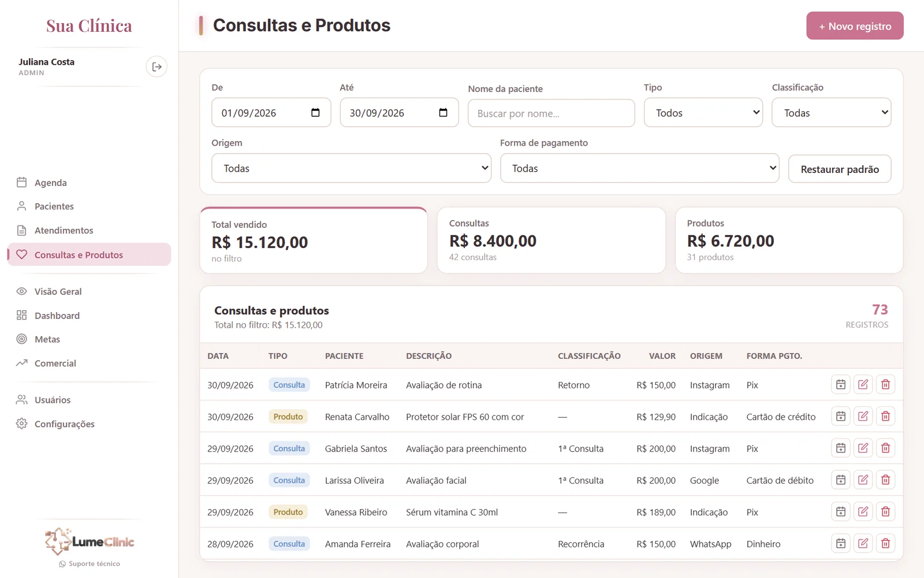The width and height of the screenshot is (924, 578).
Task: Open Usuários in the sidebar
Action: point(89,400)
